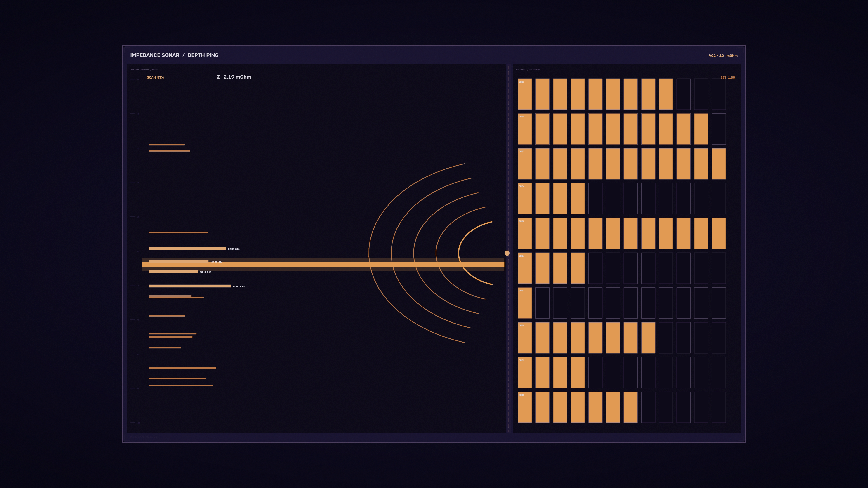This screenshot has width=868, height=488.
Task: Open the DEPTH PING breadcrumb
Action: (x=203, y=55)
